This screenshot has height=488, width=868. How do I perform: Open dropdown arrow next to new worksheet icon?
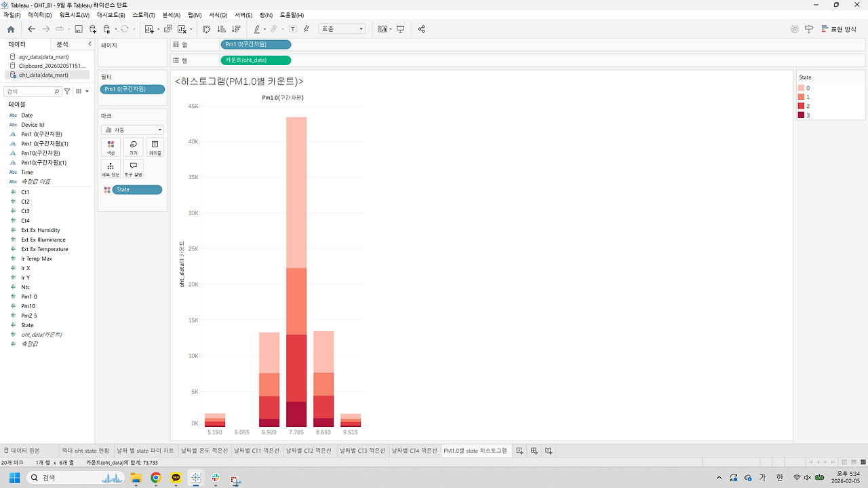click(x=159, y=29)
